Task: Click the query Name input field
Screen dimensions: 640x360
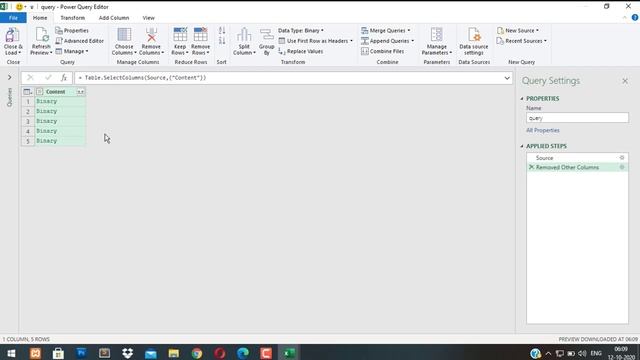Action: (577, 118)
